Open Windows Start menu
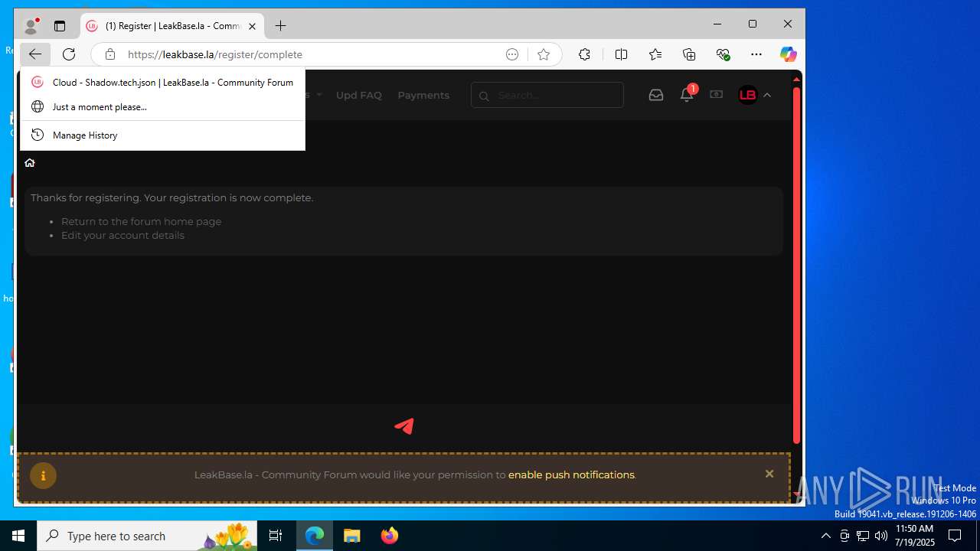The image size is (980, 551). [x=18, y=536]
